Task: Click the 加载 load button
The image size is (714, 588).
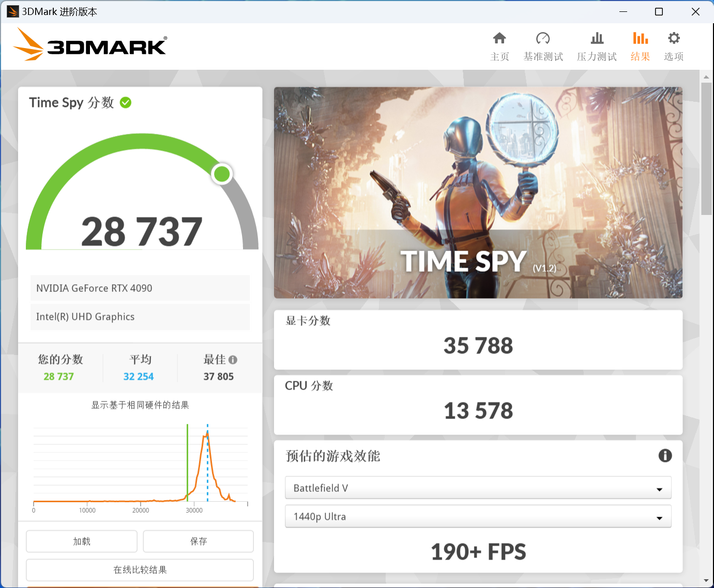Action: point(82,541)
